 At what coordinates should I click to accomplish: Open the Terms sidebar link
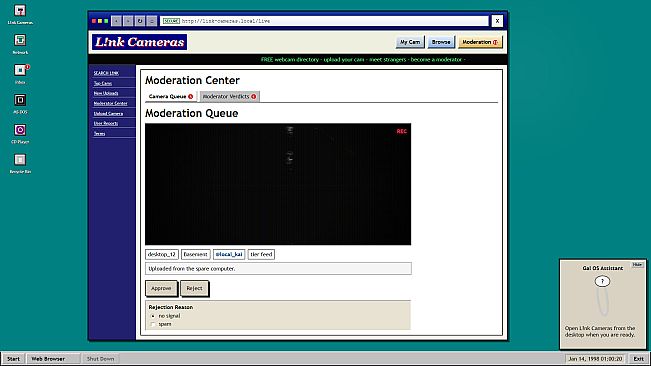[x=99, y=133]
